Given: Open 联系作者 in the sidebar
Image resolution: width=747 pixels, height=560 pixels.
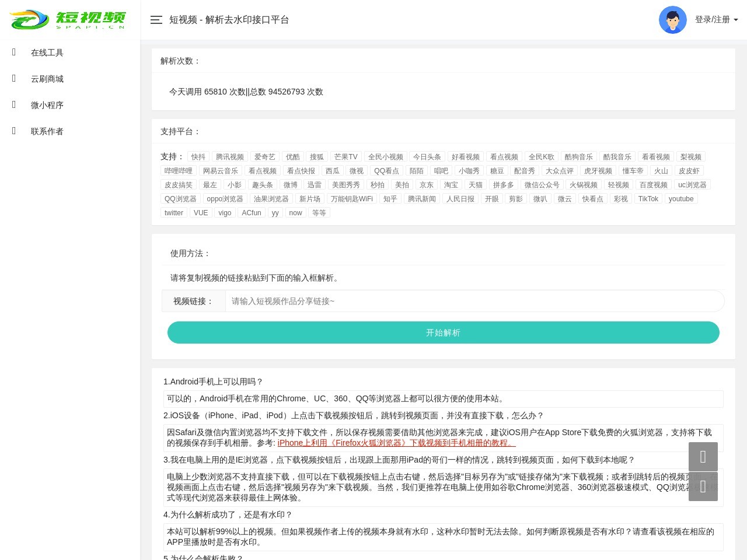Looking at the screenshot, I should click(47, 131).
